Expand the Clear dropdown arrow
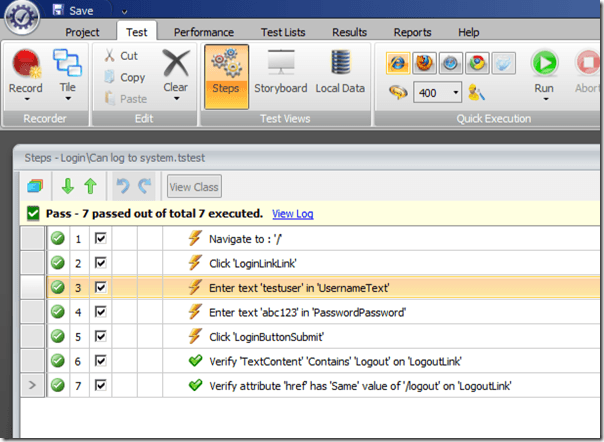Image resolution: width=604 pixels, height=442 pixels. (176, 99)
